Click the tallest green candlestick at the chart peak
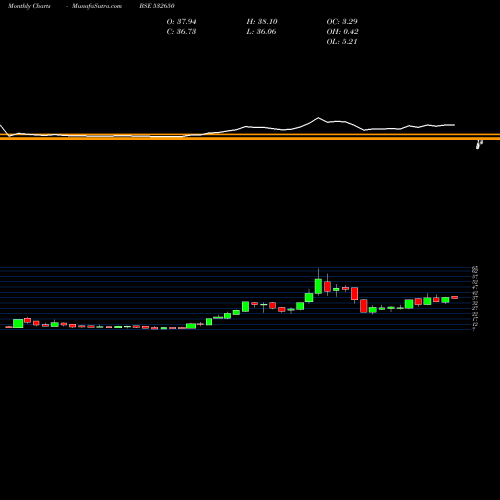 (x=318, y=286)
